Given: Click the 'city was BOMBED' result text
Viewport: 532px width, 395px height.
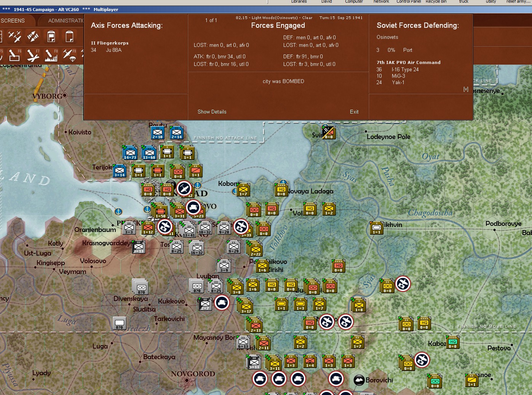Looking at the screenshot, I should [x=283, y=82].
